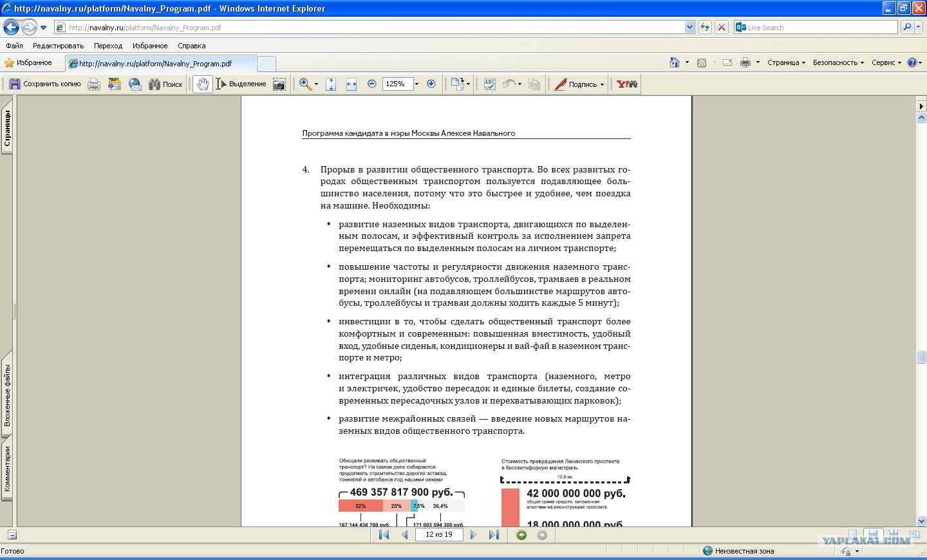Open Zoom In tool dropdown arrow
927x560 pixels.
(x=316, y=84)
